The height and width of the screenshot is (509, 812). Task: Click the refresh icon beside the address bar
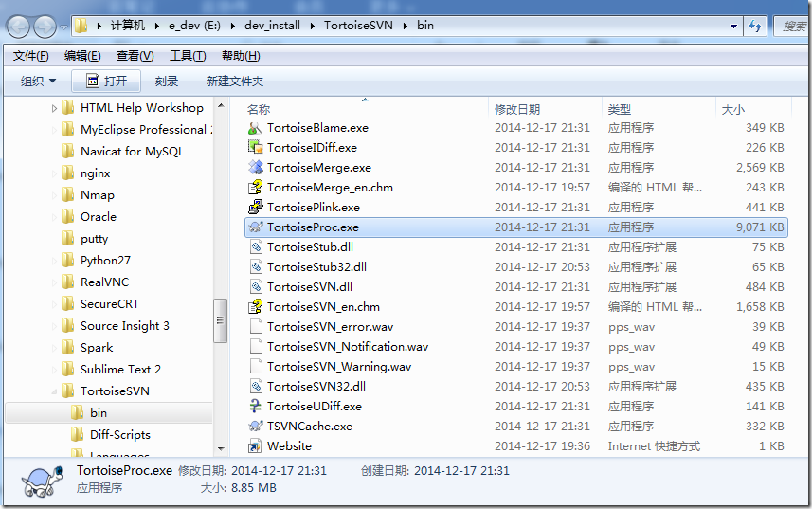755,26
